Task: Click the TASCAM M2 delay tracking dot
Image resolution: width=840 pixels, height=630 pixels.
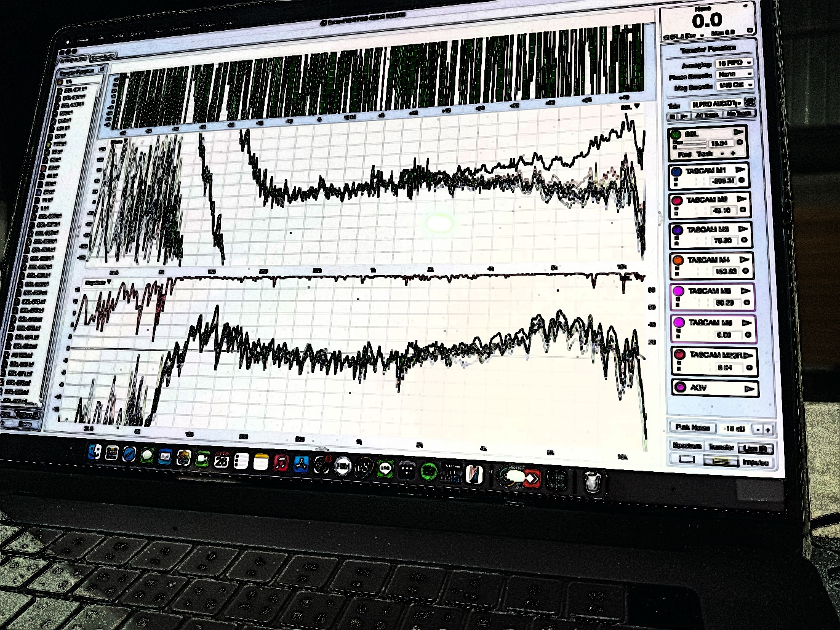Action: click(x=743, y=210)
